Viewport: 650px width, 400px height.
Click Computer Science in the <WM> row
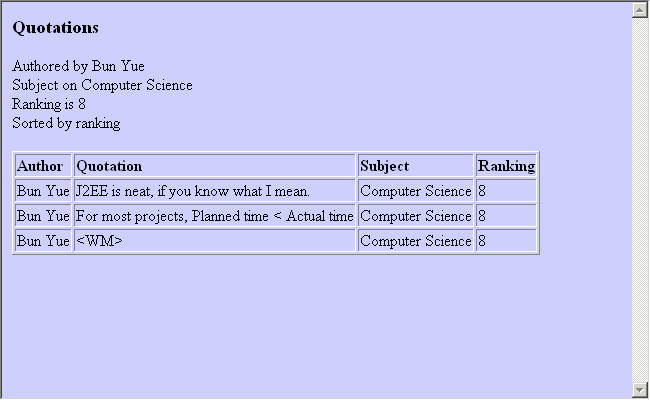pos(416,241)
